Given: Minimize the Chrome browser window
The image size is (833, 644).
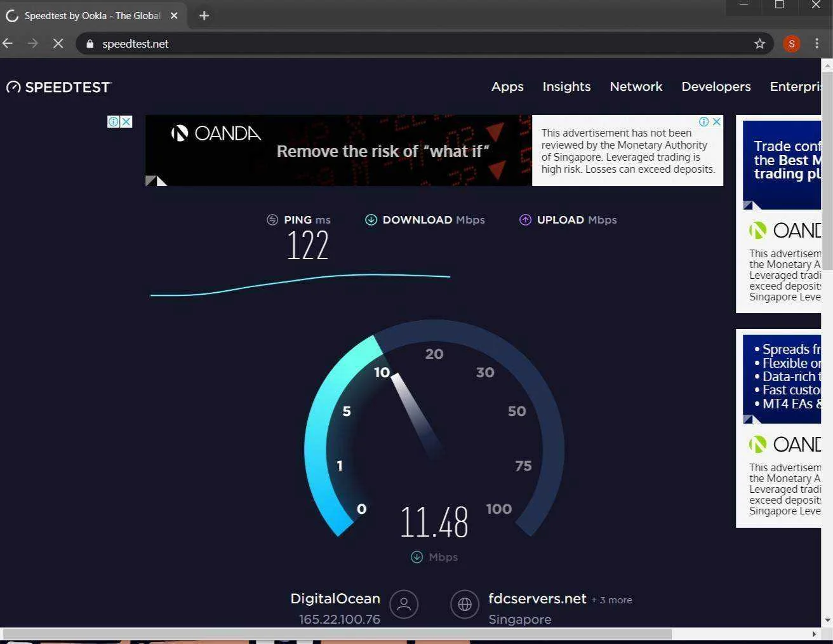Looking at the screenshot, I should coord(743,5).
